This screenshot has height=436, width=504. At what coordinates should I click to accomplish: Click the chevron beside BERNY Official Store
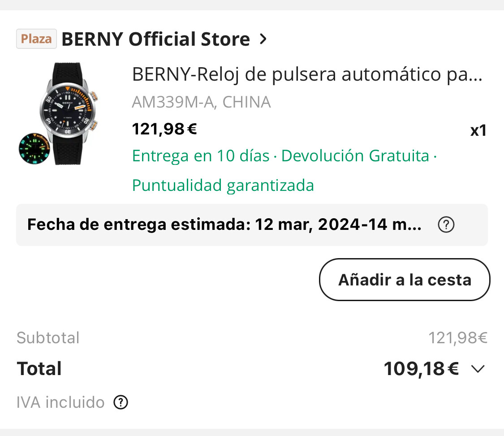pyautogui.click(x=263, y=39)
